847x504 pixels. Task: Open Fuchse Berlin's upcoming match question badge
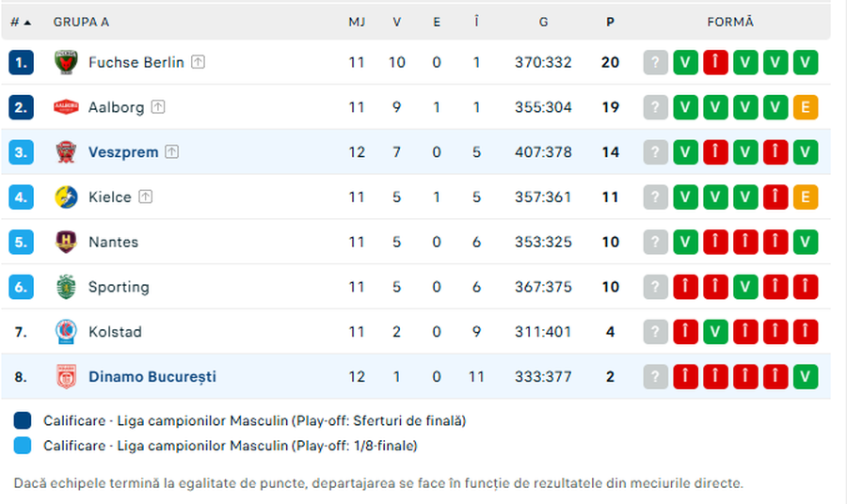click(656, 62)
